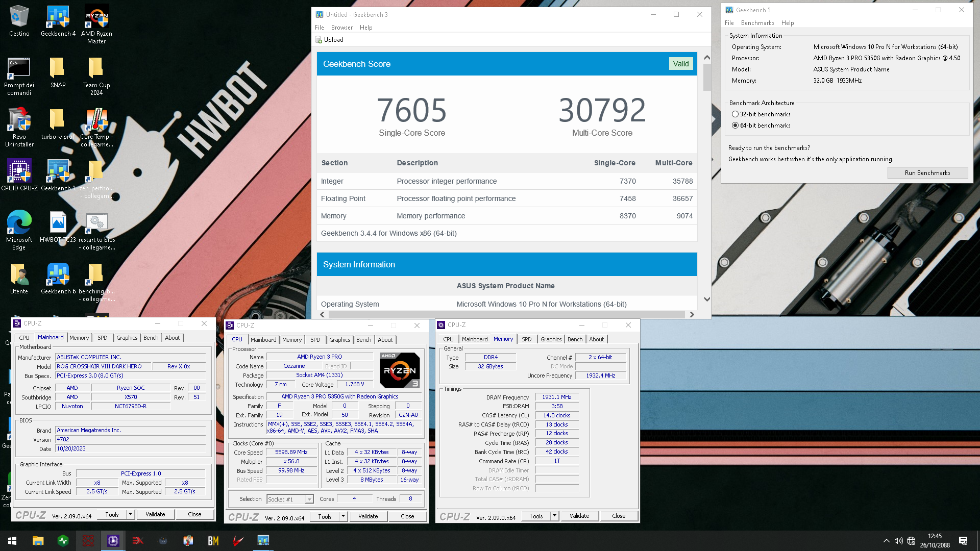Screen dimensions: 980x551
Task: Open volume control in system tray
Action: click(x=898, y=541)
